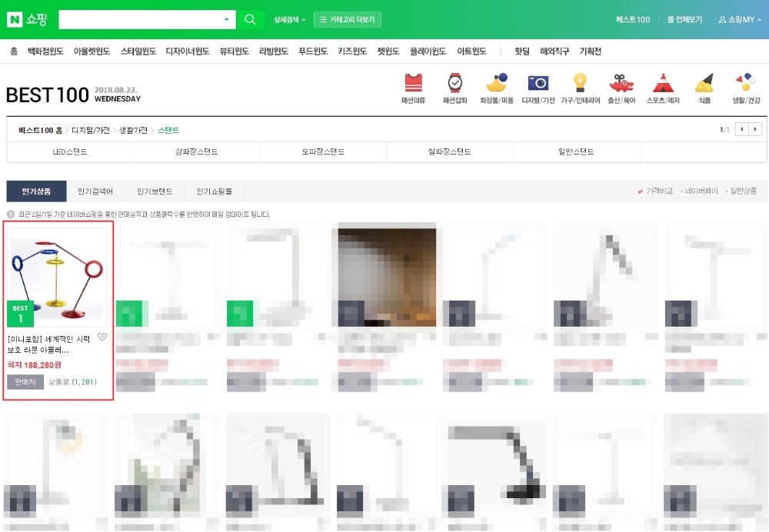This screenshot has height=532, width=769.
Task: Select the 생활/건강 pills icon
Action: [745, 83]
